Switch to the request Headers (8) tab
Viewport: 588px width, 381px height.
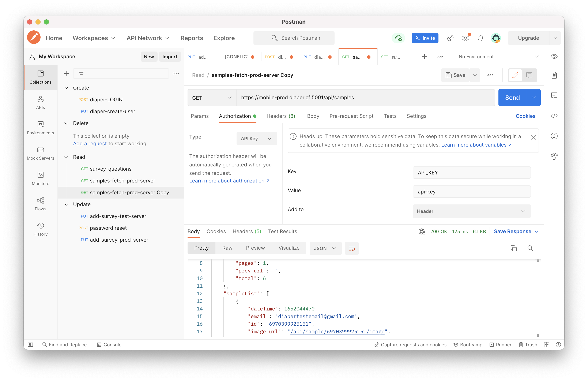coord(281,116)
